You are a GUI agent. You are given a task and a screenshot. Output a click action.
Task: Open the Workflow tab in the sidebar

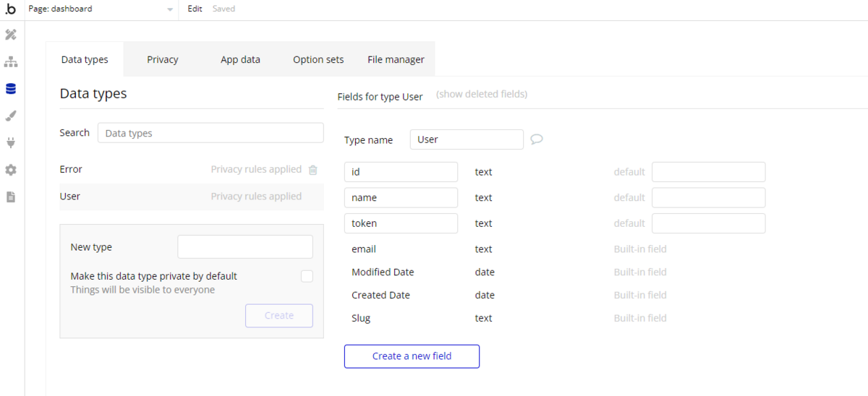11,62
